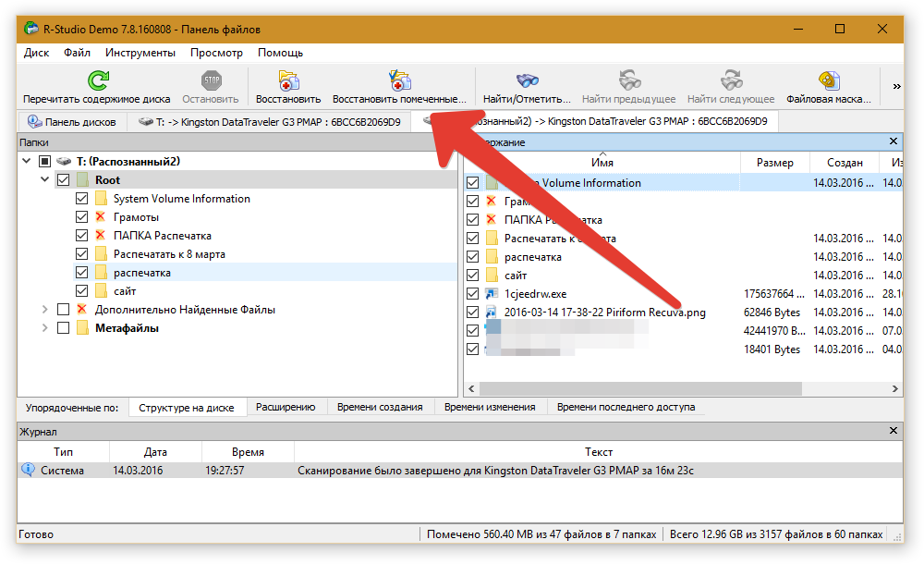Expand Дополнительно Найденные Файлы node
The height and width of the screenshot is (564, 924).
point(44,309)
